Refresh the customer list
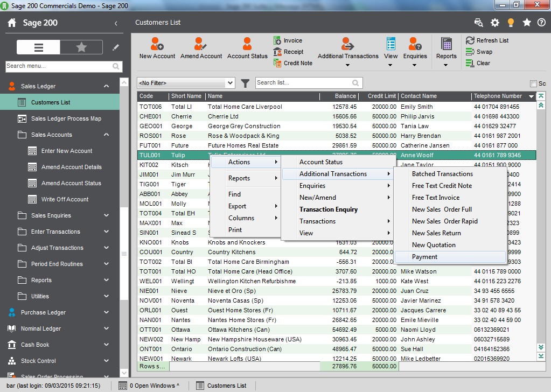551x392 pixels. coord(489,40)
